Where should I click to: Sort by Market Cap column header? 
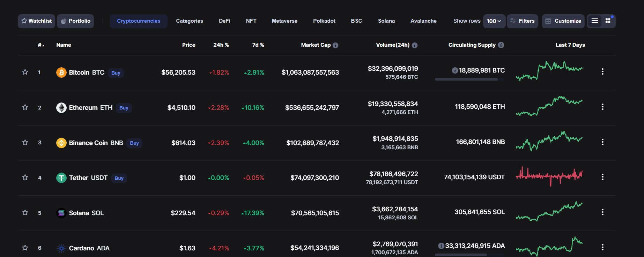316,45
